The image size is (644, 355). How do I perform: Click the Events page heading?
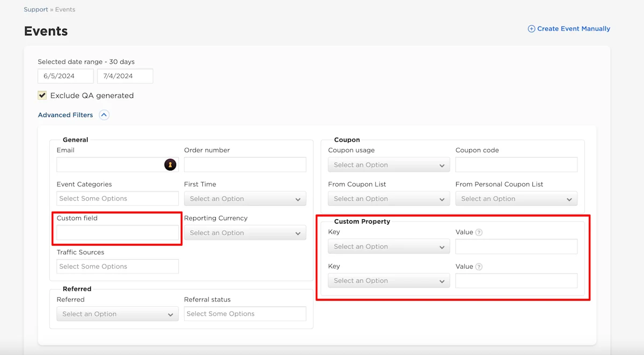46,31
